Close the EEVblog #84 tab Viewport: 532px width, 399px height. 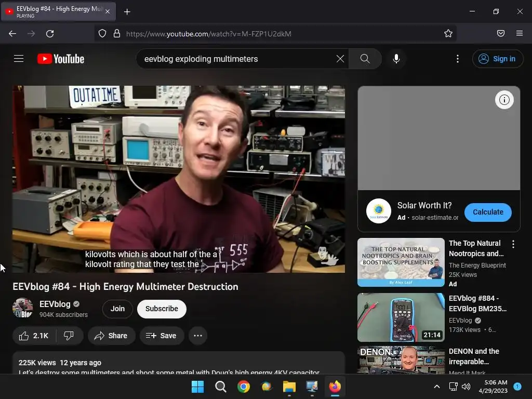pos(108,11)
